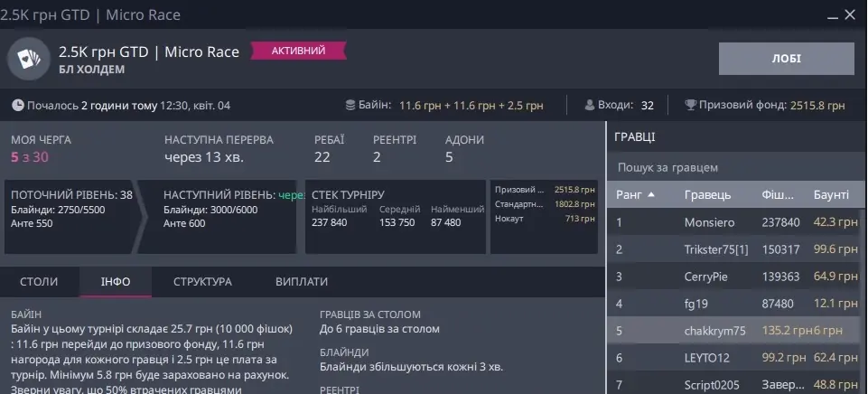This screenshot has width=868, height=394.
Task: Click the playing cards tournament icon
Action: (x=29, y=60)
